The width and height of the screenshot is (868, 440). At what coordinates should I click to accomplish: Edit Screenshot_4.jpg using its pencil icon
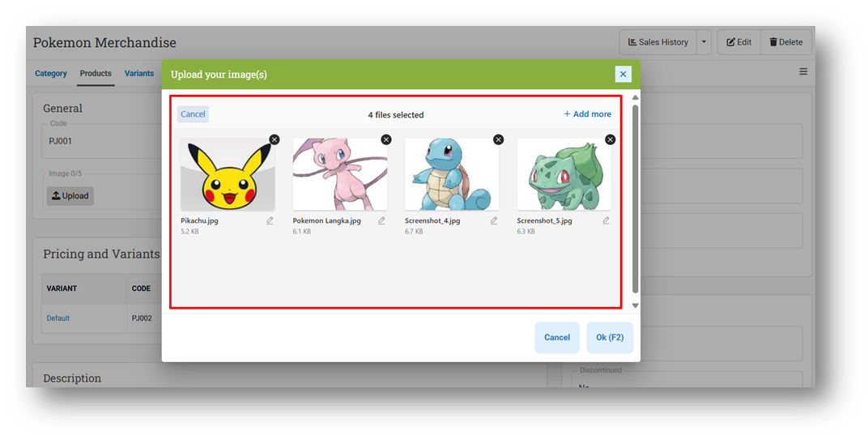(494, 220)
